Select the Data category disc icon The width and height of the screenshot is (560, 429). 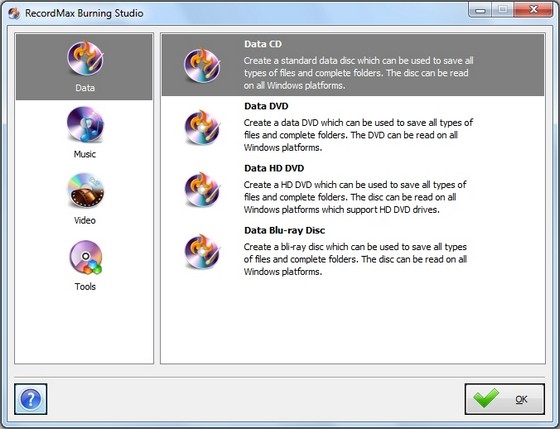(x=85, y=58)
